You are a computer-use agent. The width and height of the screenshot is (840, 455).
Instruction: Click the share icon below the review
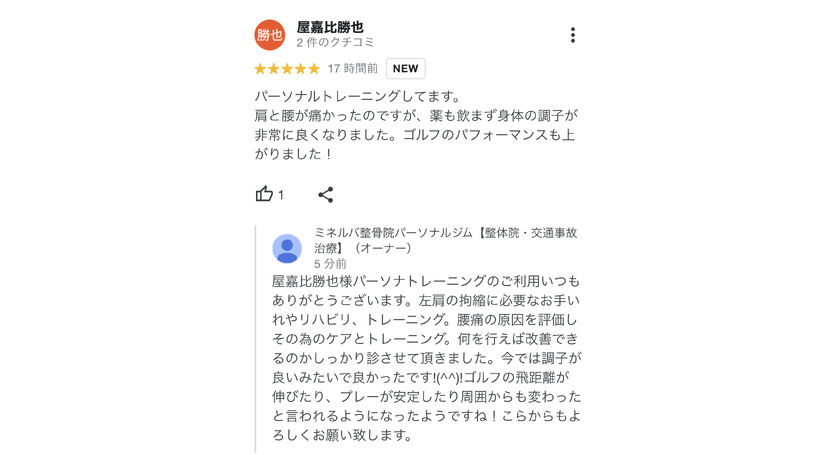click(x=325, y=194)
